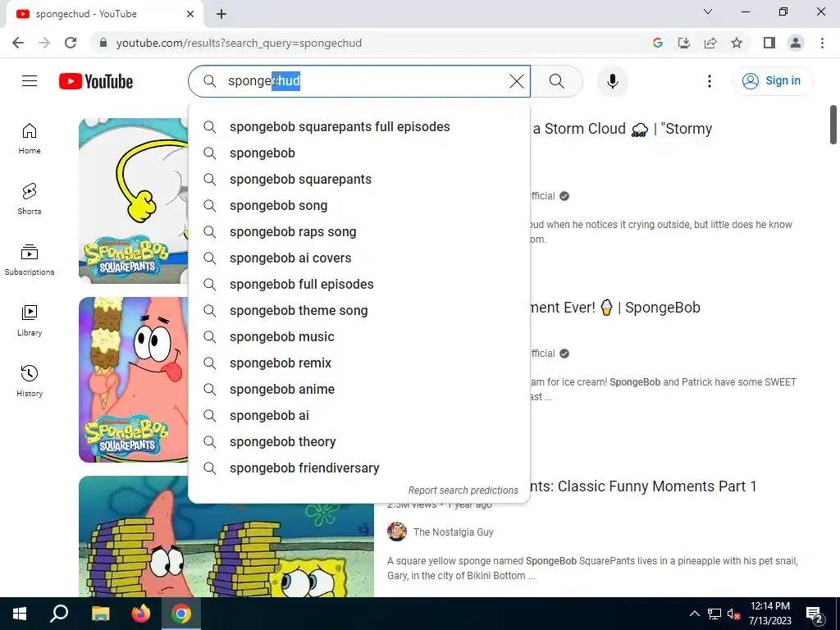Click 'Report search predictions' link
The image size is (840, 630).
[x=463, y=491]
